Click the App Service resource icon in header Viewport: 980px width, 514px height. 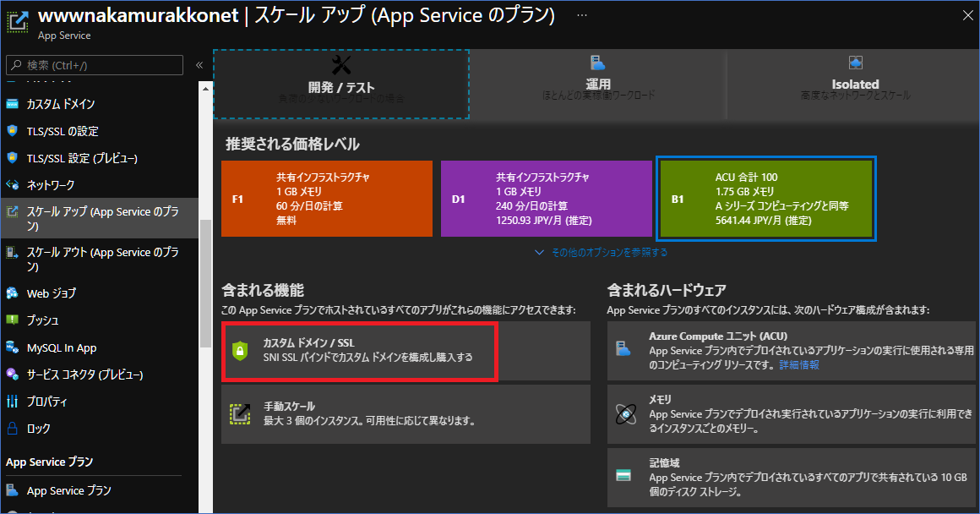[x=18, y=21]
